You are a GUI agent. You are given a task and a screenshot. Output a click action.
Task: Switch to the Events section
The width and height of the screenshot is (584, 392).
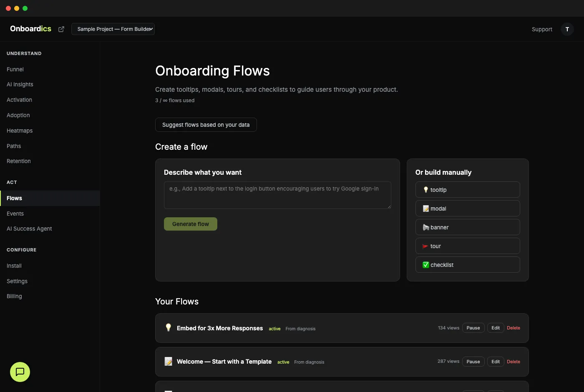click(x=15, y=214)
